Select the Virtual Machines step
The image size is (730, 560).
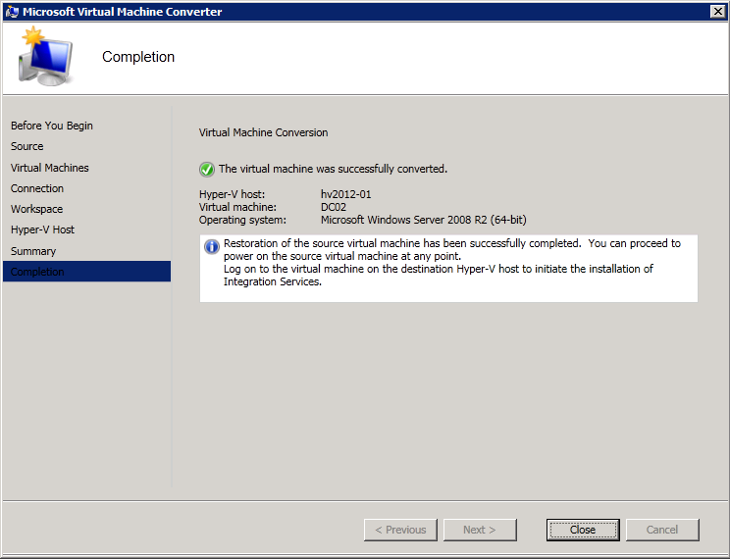(49, 168)
